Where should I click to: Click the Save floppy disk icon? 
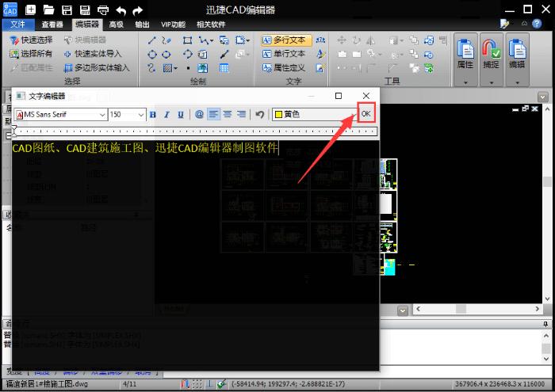67,10
